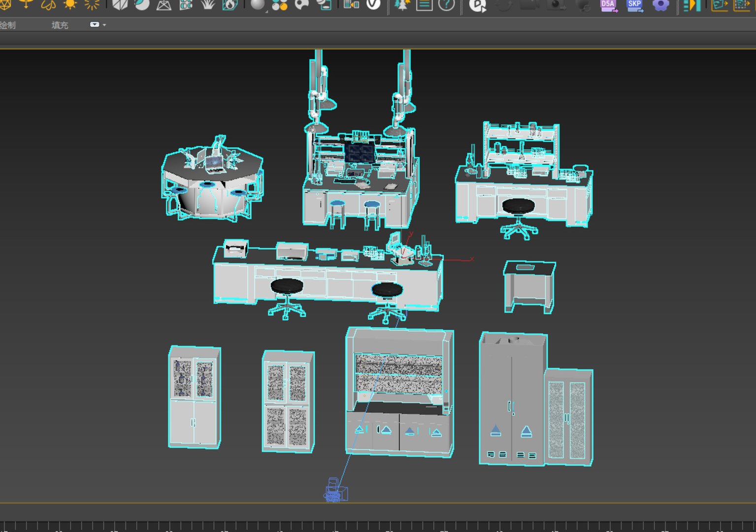Click the panel-with-orange-arrow toolbar icon

click(x=351, y=4)
